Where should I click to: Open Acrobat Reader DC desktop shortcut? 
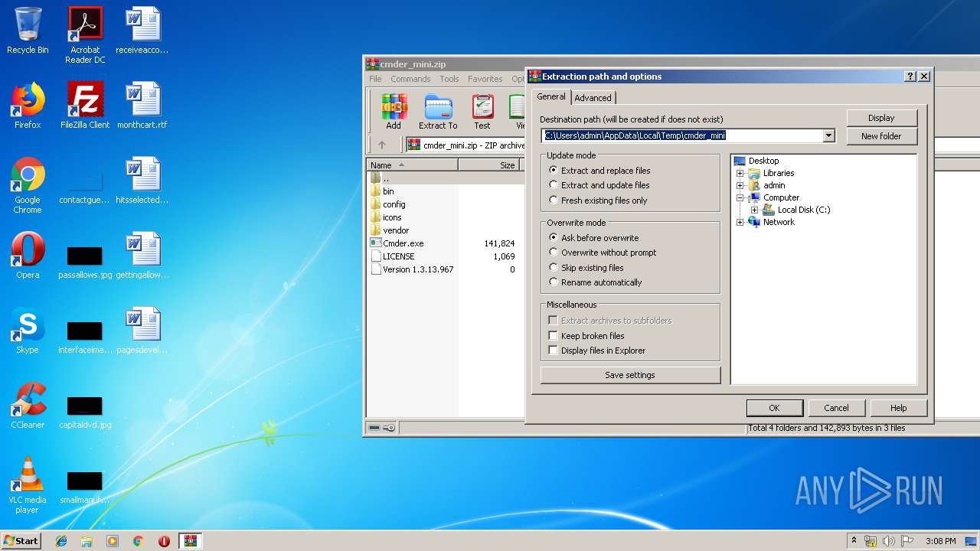(85, 35)
